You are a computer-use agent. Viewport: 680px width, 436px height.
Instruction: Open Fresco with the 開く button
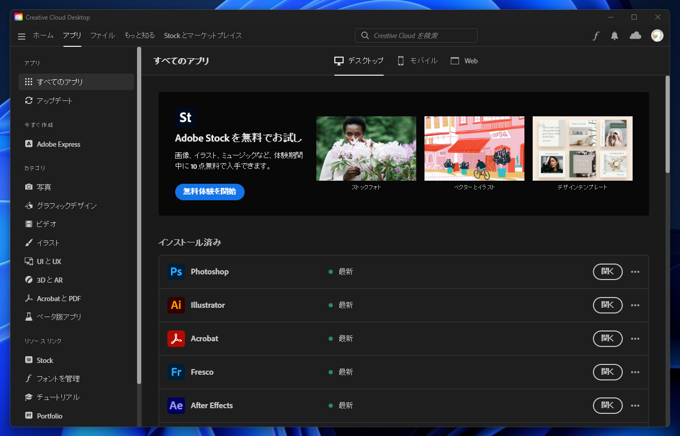coord(608,372)
